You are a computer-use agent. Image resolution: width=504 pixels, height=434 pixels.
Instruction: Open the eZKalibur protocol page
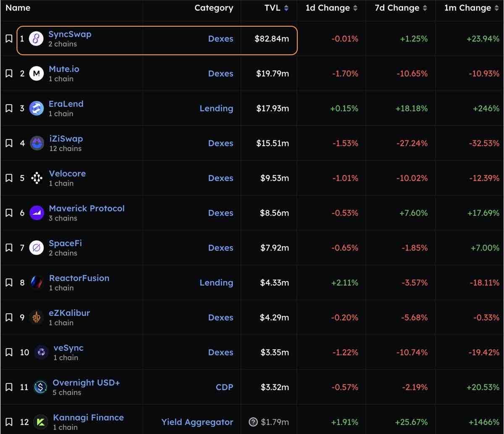tap(69, 313)
